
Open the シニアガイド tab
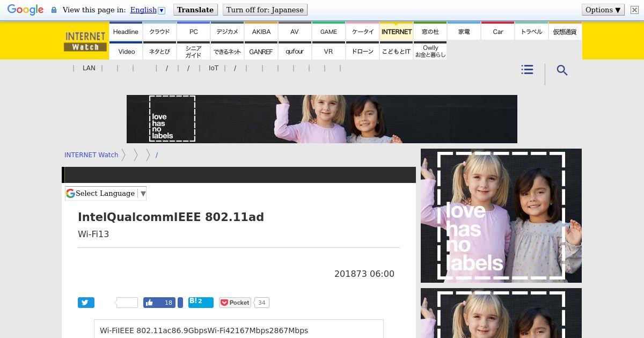[x=194, y=52]
